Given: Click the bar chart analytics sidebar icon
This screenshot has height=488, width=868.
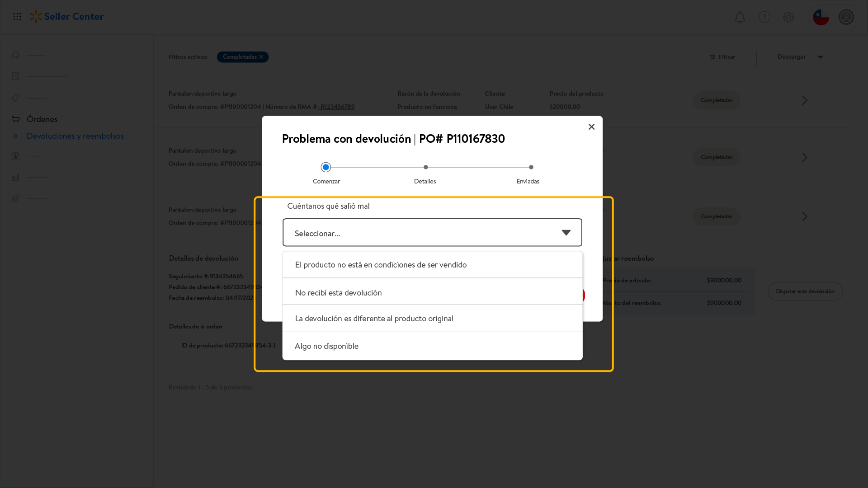Looking at the screenshot, I should [16, 177].
